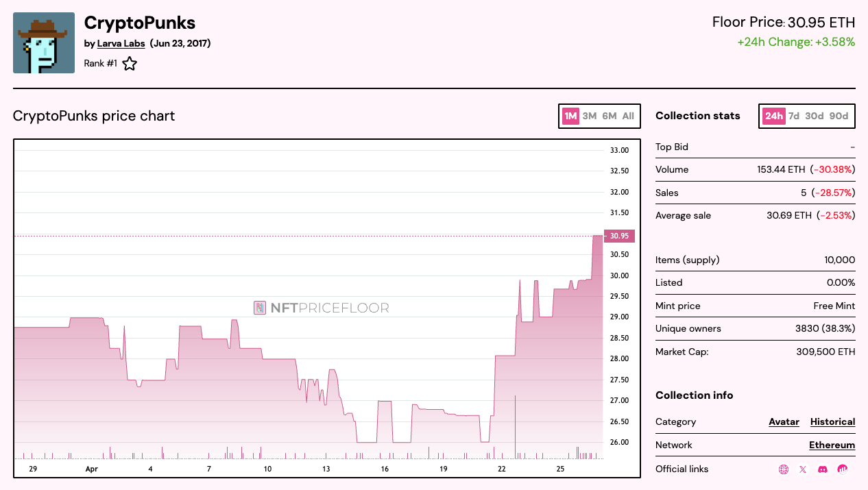Click the NFTPriceFloor watermark logo
Viewport: 868px width, 490px height.
coord(322,308)
